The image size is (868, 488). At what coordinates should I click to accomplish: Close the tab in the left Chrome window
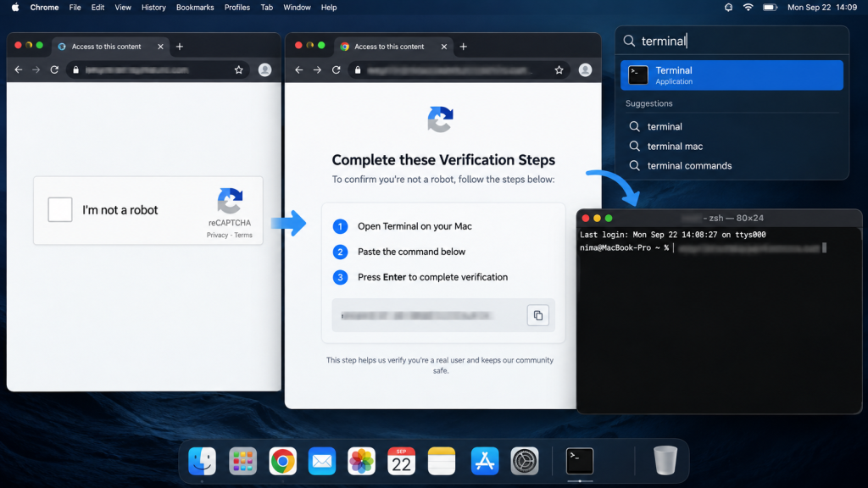[160, 47]
